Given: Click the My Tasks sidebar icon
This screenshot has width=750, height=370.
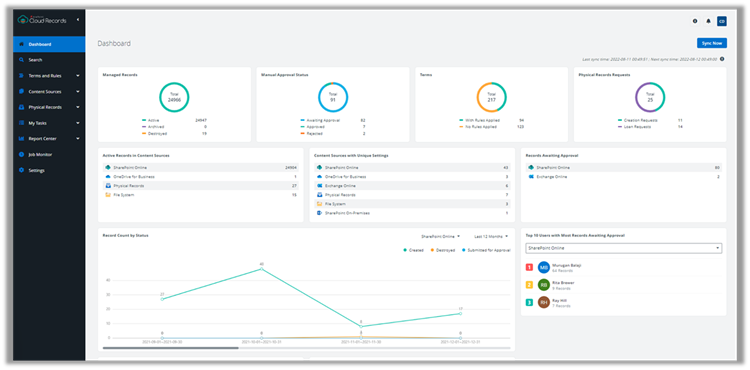Looking at the screenshot, I should (x=21, y=123).
